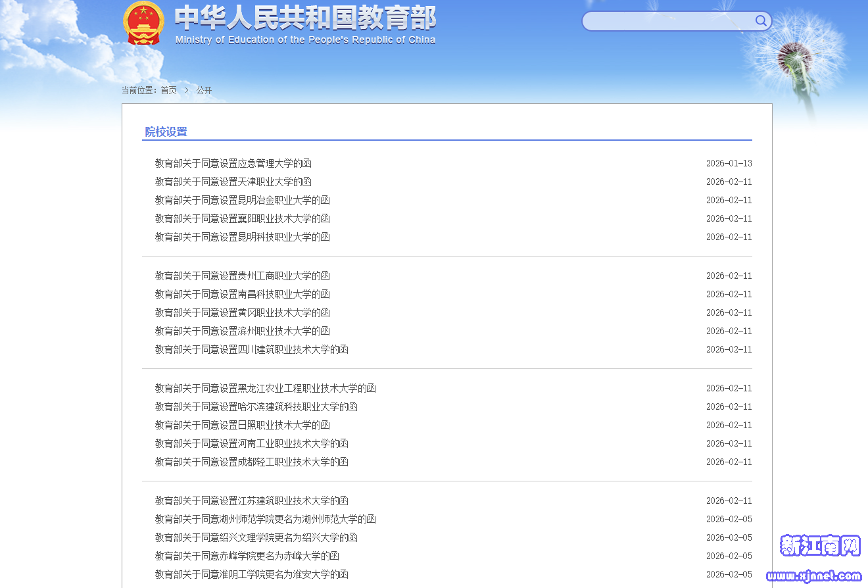The width and height of the screenshot is (868, 588).
Task: Open 湖州师范学院 renaming notice
Action: pos(265,519)
